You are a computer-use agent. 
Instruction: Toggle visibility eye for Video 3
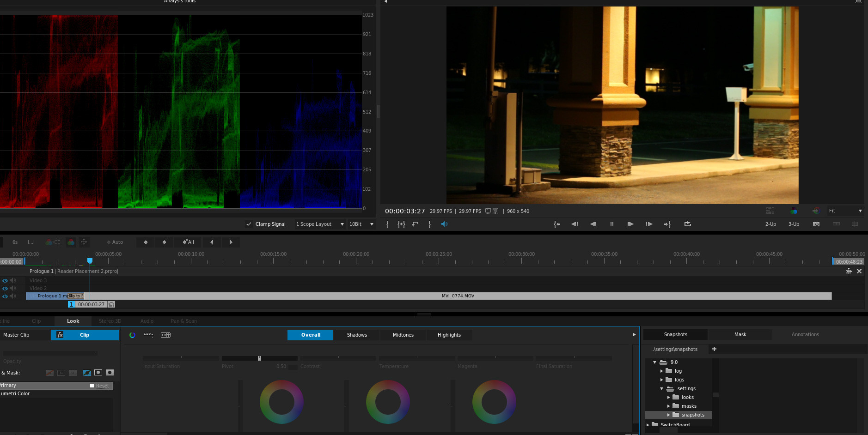pos(5,280)
